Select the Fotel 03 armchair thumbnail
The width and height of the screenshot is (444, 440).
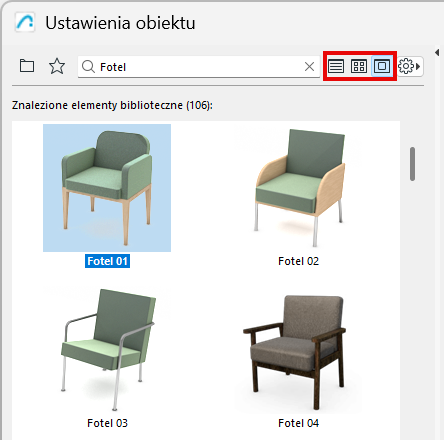pyautogui.click(x=107, y=350)
